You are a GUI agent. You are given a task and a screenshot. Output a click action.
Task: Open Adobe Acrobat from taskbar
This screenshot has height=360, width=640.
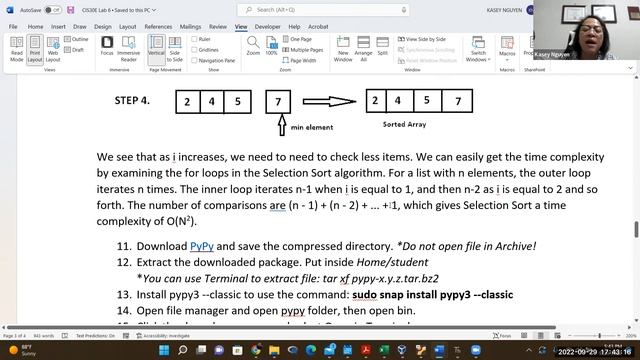click(x=366, y=350)
